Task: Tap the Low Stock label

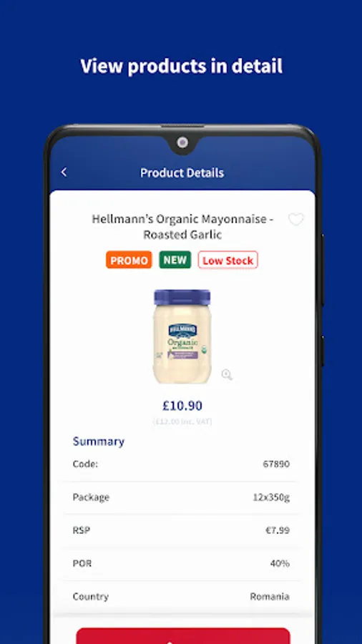Action: (x=228, y=260)
